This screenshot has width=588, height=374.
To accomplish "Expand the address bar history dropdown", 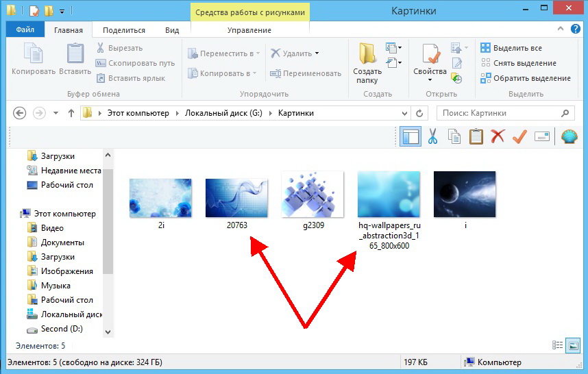I will (x=404, y=113).
